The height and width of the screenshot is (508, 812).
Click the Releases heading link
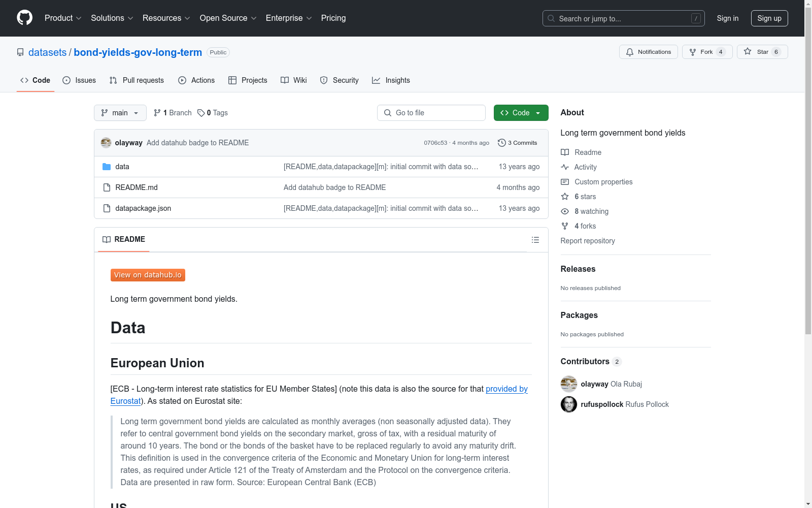(578, 269)
